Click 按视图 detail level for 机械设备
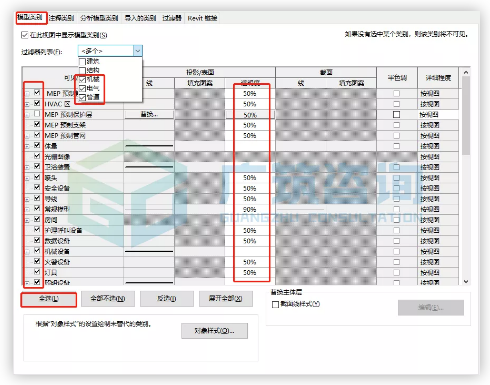The width and height of the screenshot is (490, 385). coord(430,251)
